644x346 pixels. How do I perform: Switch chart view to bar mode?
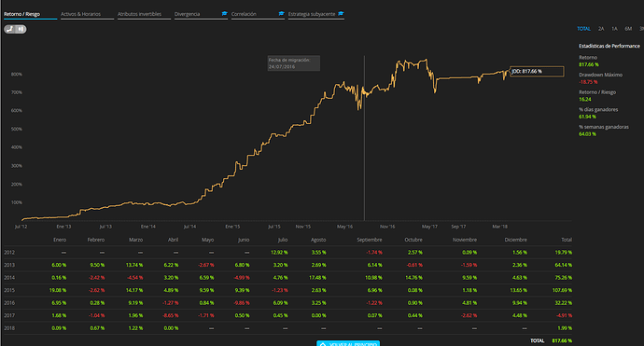pos(21,29)
